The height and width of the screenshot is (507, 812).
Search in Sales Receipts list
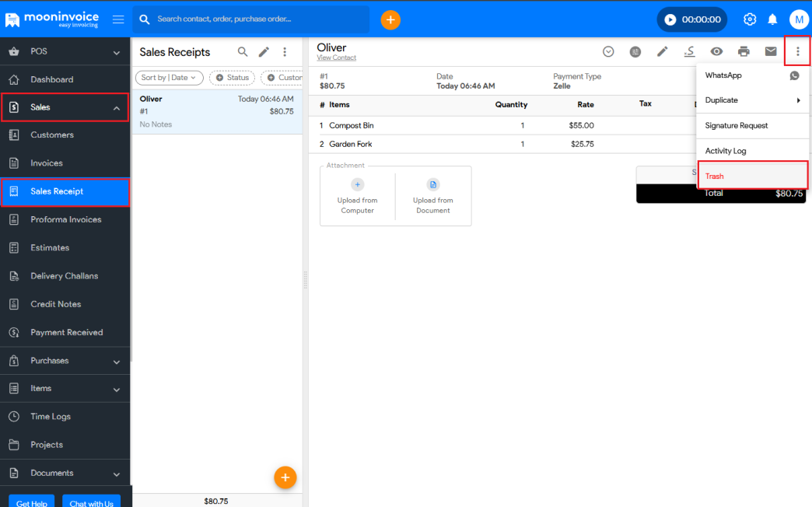(x=243, y=52)
